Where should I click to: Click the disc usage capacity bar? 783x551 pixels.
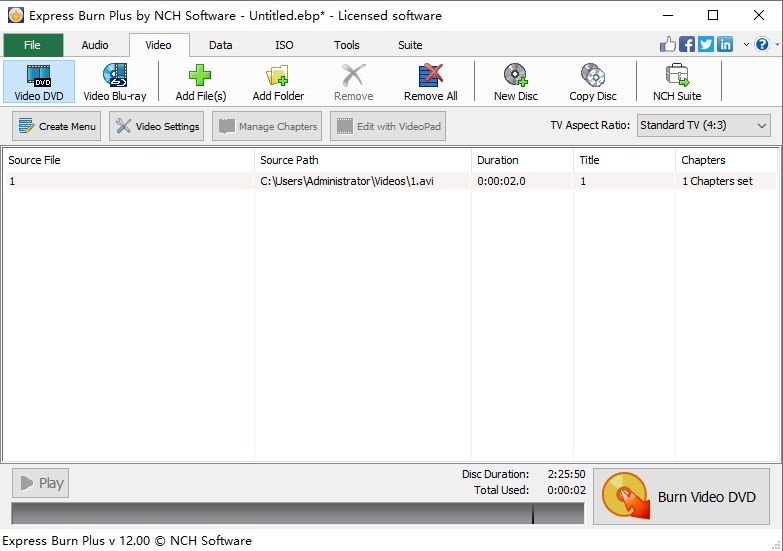[x=298, y=514]
